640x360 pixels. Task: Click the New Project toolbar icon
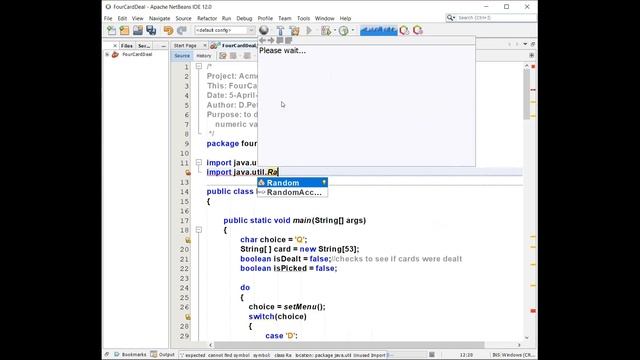tap(124, 30)
